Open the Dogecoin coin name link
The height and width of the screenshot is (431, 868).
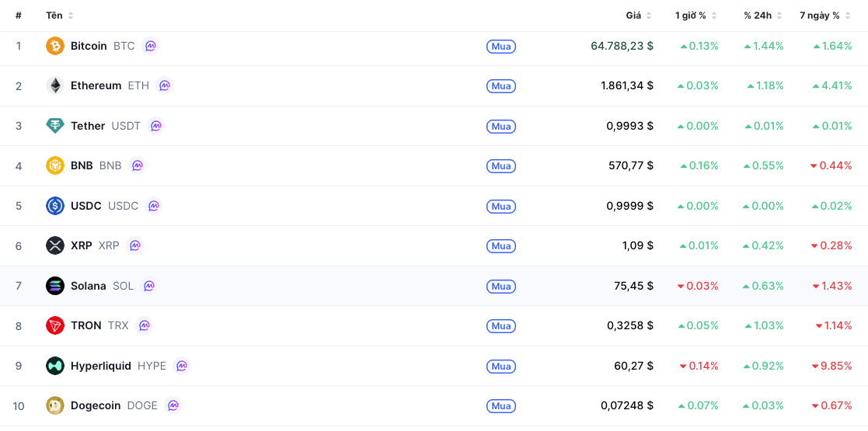click(96, 405)
